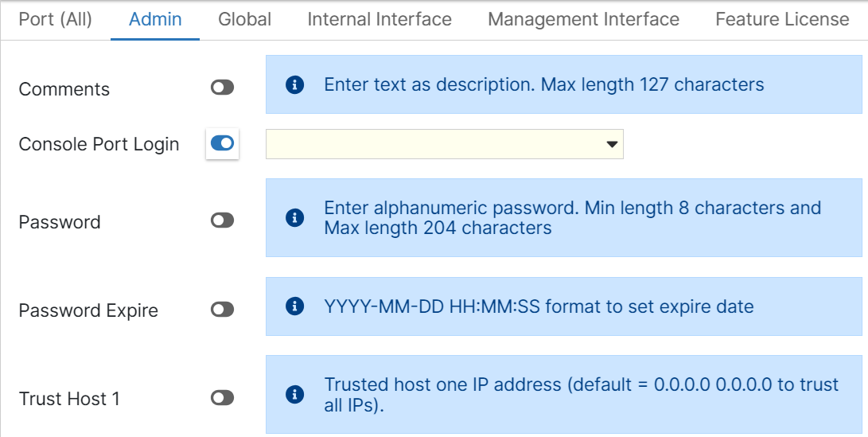
Task: Switch to the Feature License tab
Action: tap(782, 19)
